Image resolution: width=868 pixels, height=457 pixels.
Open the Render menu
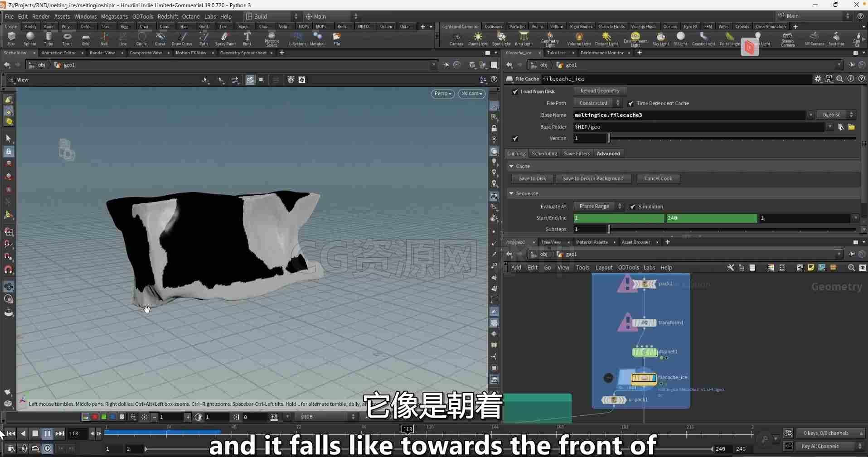[41, 16]
